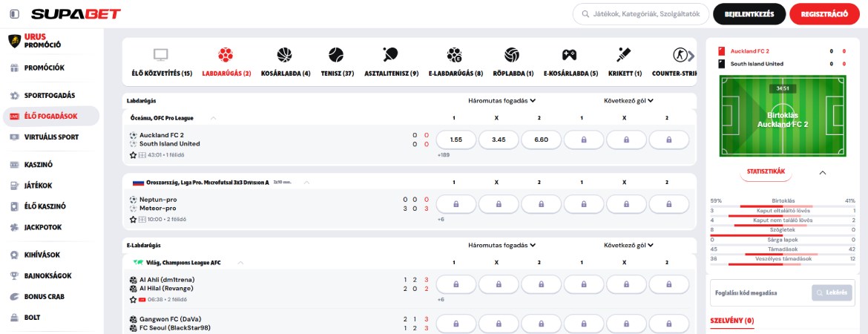Open +6 markets for Neptun-pro match
This screenshot has height=334, width=868.
[x=441, y=220]
